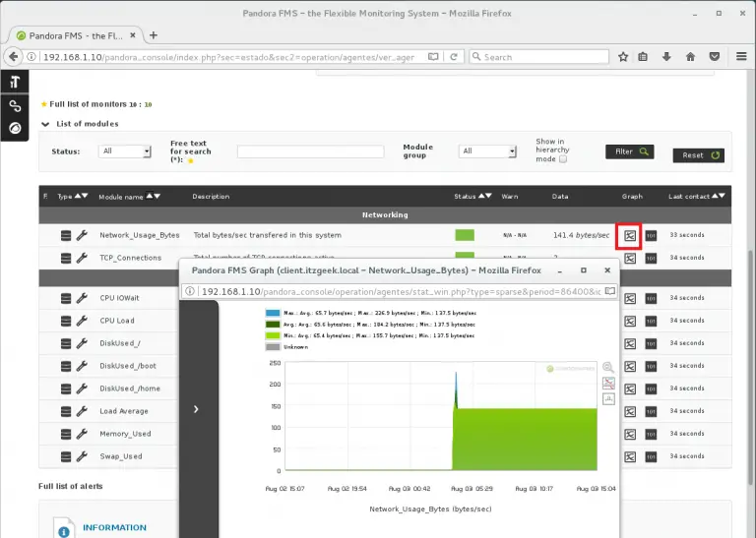The image size is (756, 538).
Task: Open graph icon for TCP_Connections row
Action: tap(629, 259)
